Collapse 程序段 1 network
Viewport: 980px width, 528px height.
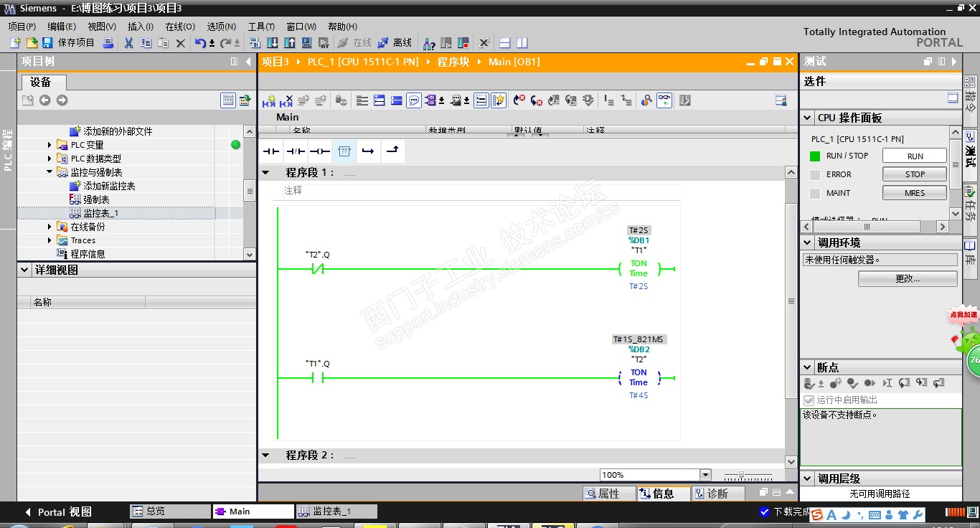coord(266,173)
